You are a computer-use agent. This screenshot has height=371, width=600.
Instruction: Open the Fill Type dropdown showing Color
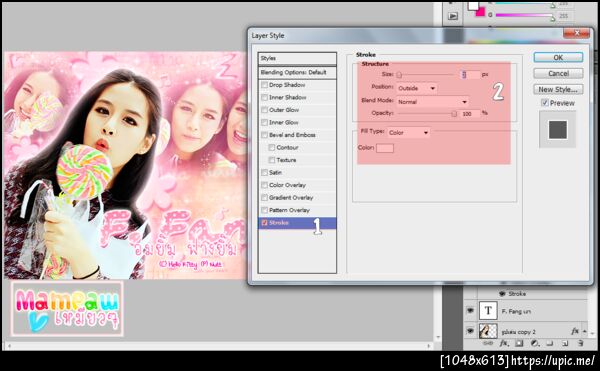[x=408, y=132]
